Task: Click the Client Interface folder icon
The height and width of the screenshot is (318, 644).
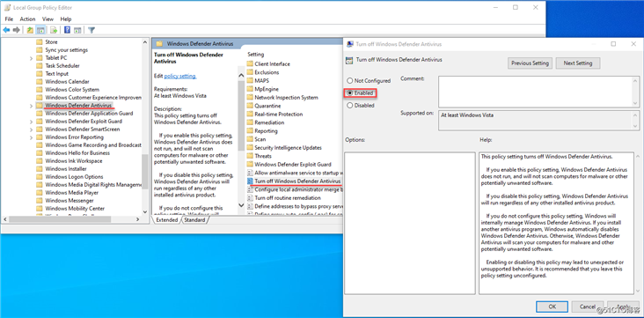Action: click(x=250, y=63)
